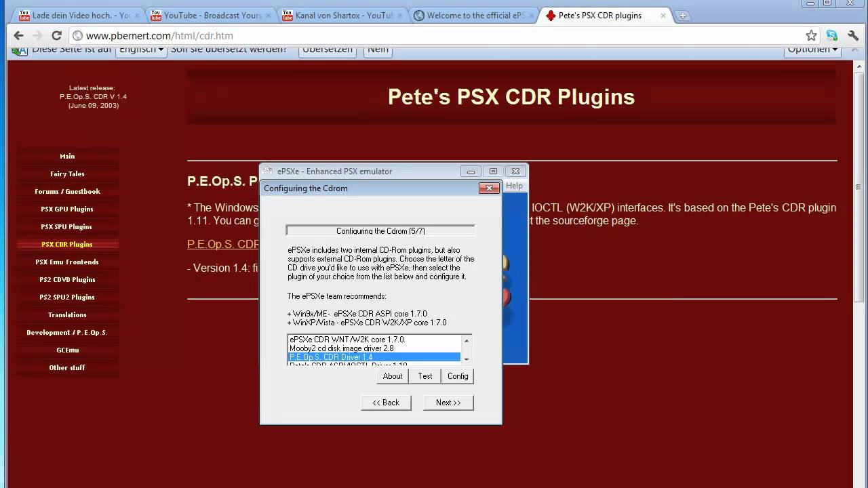Open a new browser tab
Screen dimensions: 868x488
683,16
